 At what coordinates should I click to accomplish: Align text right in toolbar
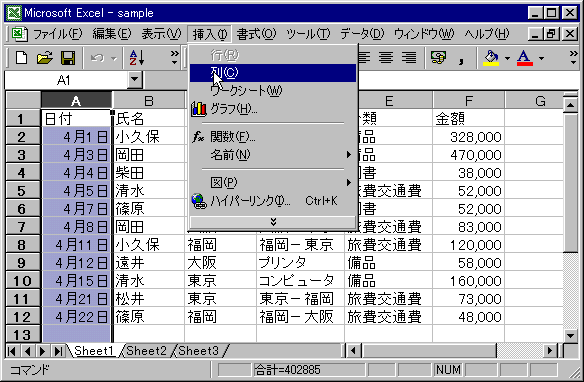(409, 58)
